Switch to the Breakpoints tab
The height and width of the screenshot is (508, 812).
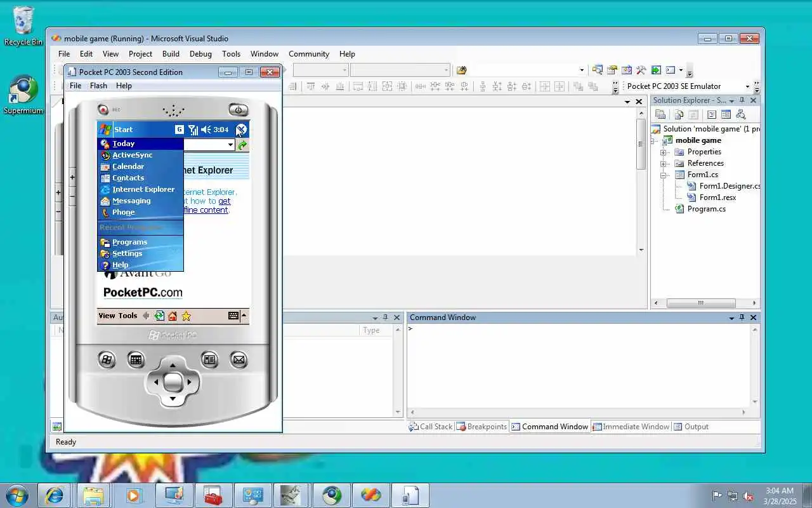(482, 427)
